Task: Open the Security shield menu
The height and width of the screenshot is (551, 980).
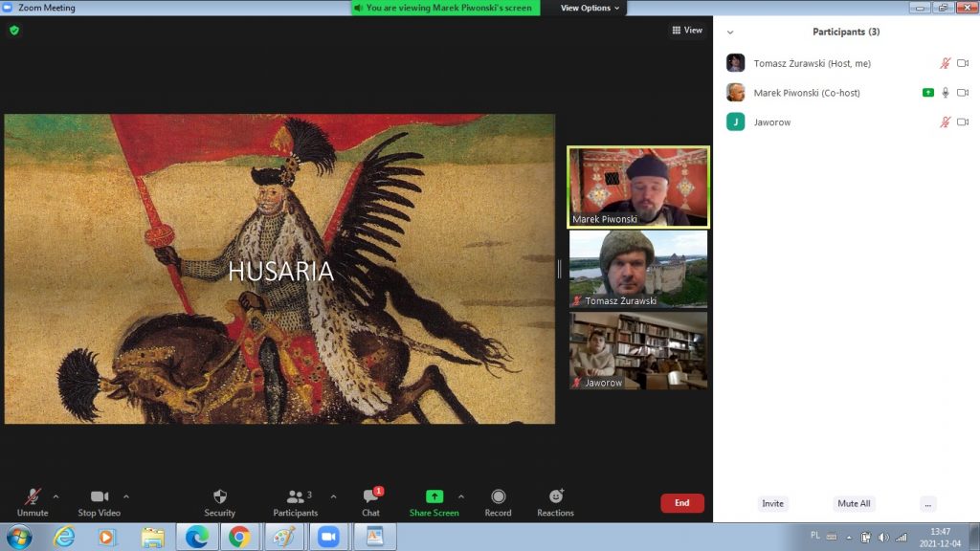Action: click(219, 497)
